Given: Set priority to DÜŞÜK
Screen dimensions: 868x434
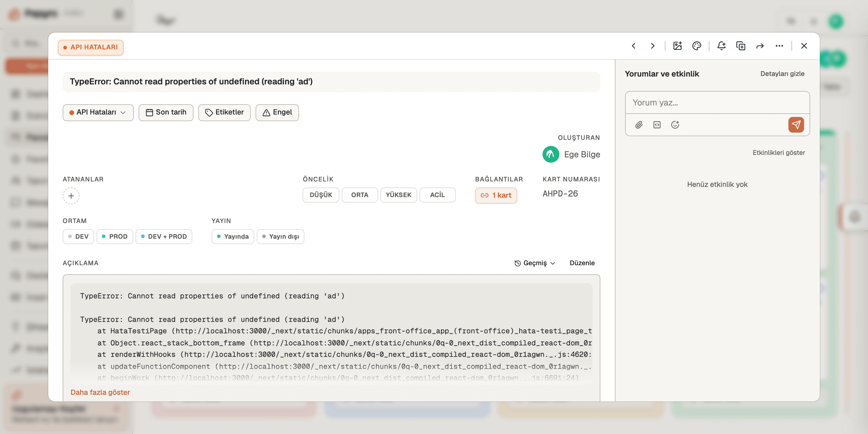Looking at the screenshot, I should click(321, 195).
